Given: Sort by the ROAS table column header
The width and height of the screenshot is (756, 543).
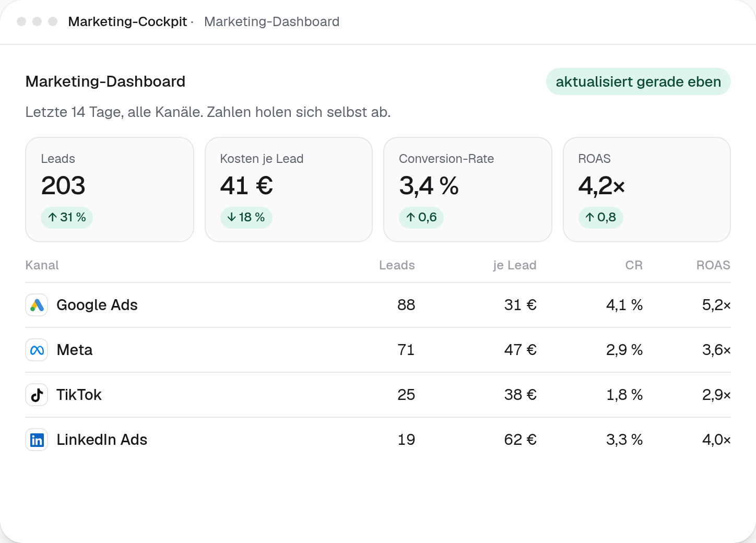Looking at the screenshot, I should (x=713, y=265).
